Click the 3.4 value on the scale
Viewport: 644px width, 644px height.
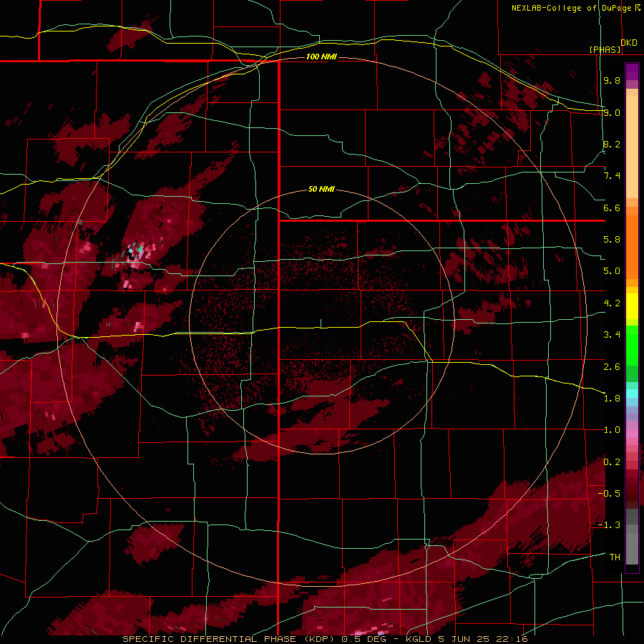[x=612, y=335]
